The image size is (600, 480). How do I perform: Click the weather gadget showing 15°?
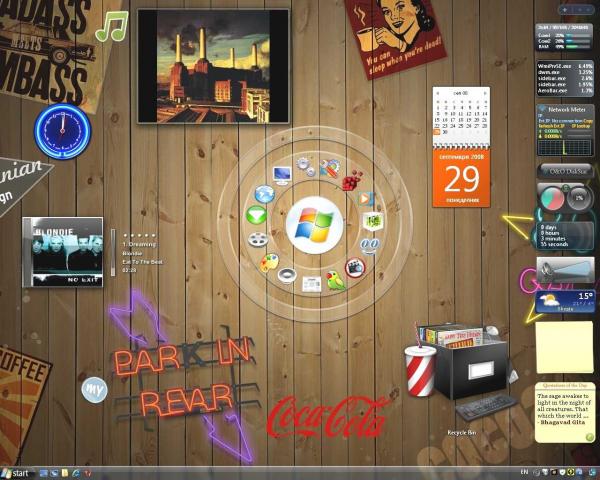[x=565, y=302]
